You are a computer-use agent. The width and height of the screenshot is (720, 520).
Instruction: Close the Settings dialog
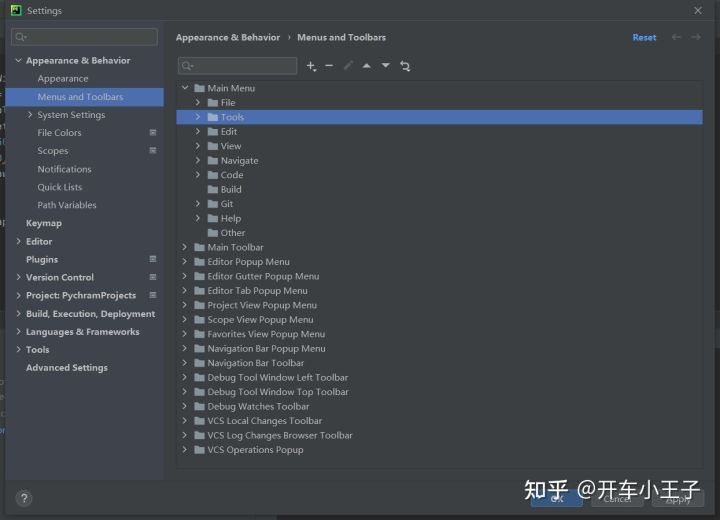[698, 10]
